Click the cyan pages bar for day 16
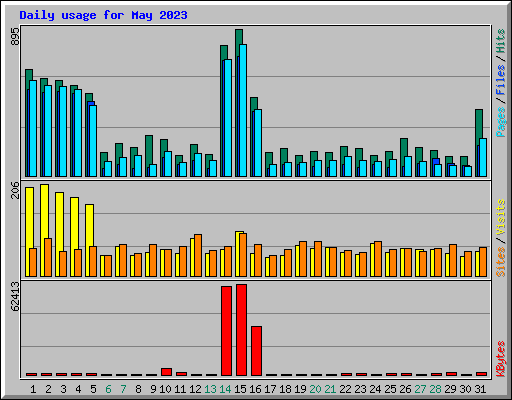512x400 pixels. (258, 143)
